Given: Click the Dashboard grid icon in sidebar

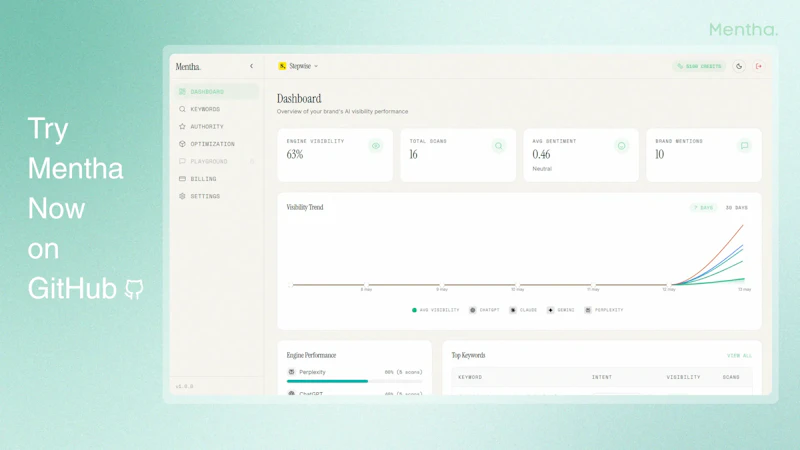Looking at the screenshot, I should coord(182,92).
